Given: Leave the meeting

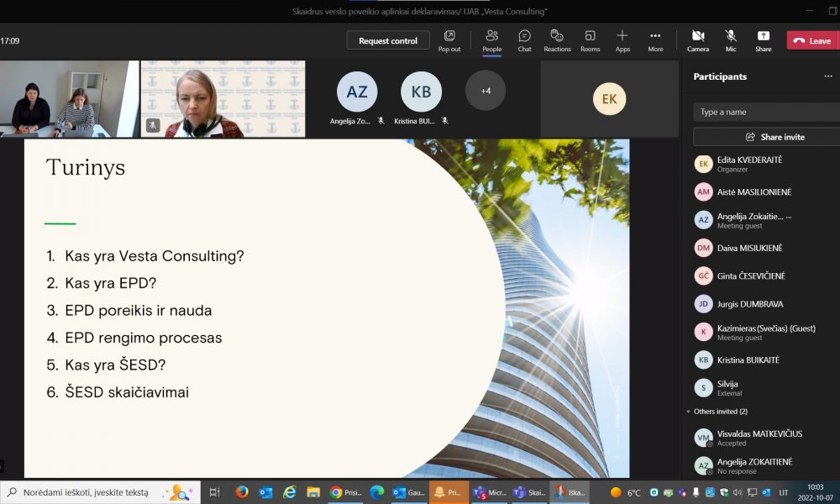Looking at the screenshot, I should 812,40.
